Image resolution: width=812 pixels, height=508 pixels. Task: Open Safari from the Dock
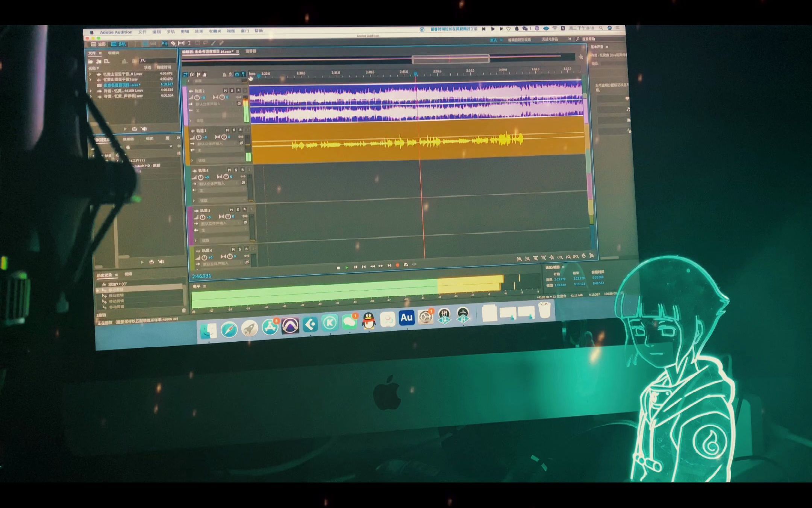tap(229, 330)
